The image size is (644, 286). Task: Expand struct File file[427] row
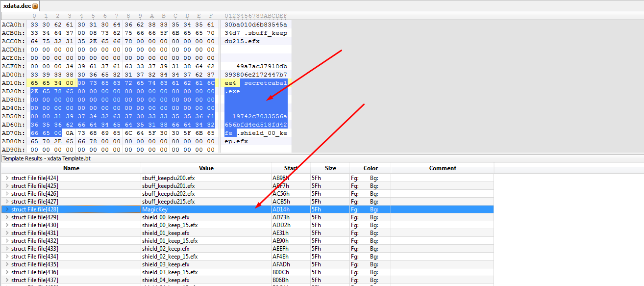[x=7, y=202]
